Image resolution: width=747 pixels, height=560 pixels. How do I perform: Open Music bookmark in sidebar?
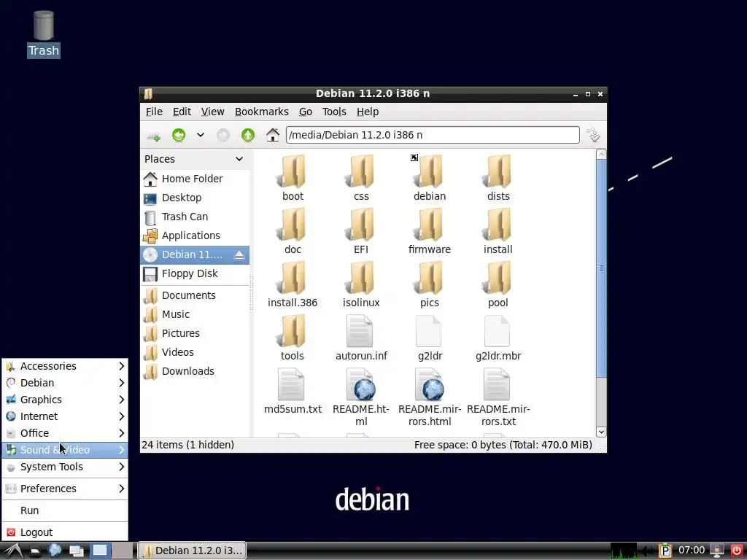(195, 314)
